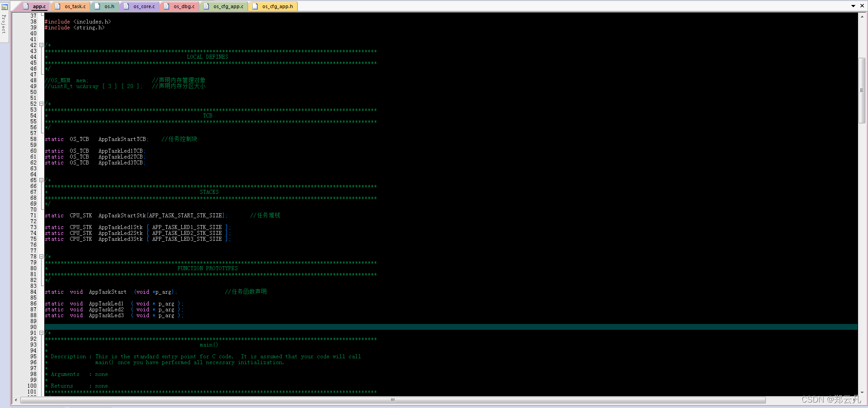Place cursor on '#include <string.h>' line
The width and height of the screenshot is (868, 408).
[75, 28]
